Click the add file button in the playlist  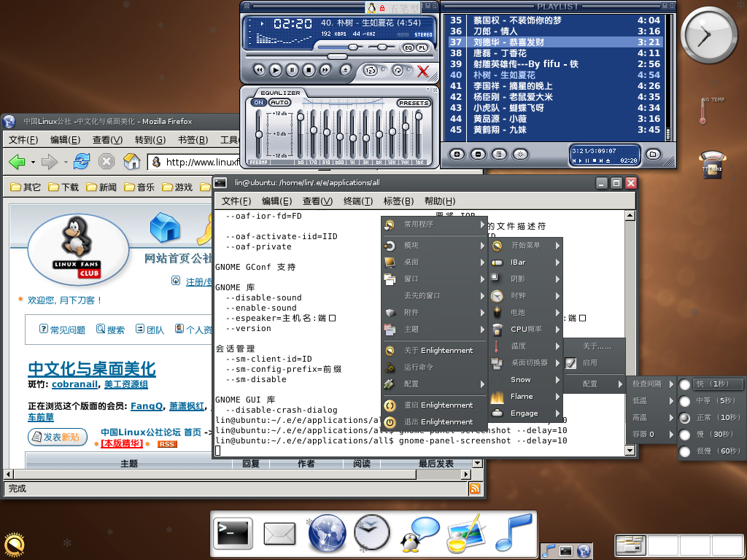457,155
